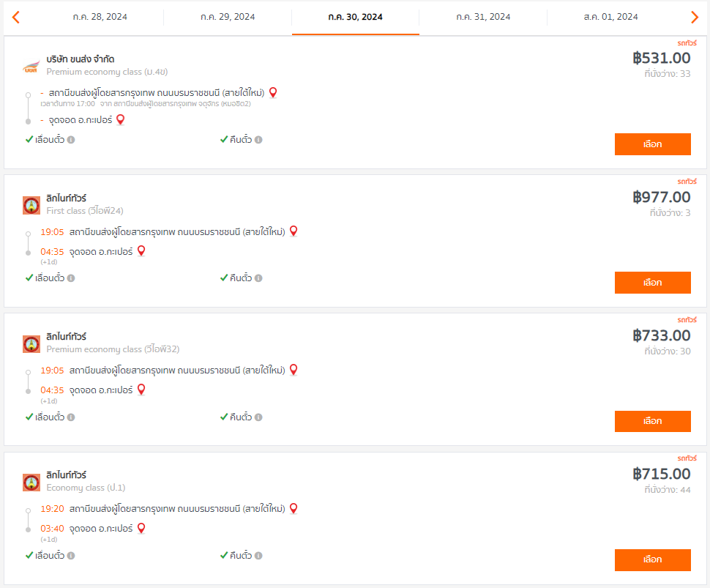Viewport: 710px width, 588px height.
Task: Choose the ฿733.00 Premium economy trip
Action: coord(652,421)
